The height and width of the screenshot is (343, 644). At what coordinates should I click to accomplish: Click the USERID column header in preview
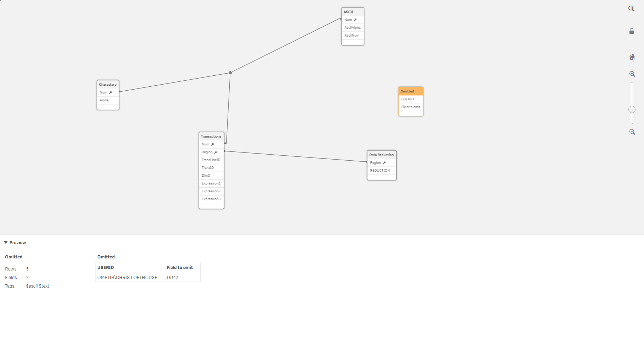coord(105,267)
